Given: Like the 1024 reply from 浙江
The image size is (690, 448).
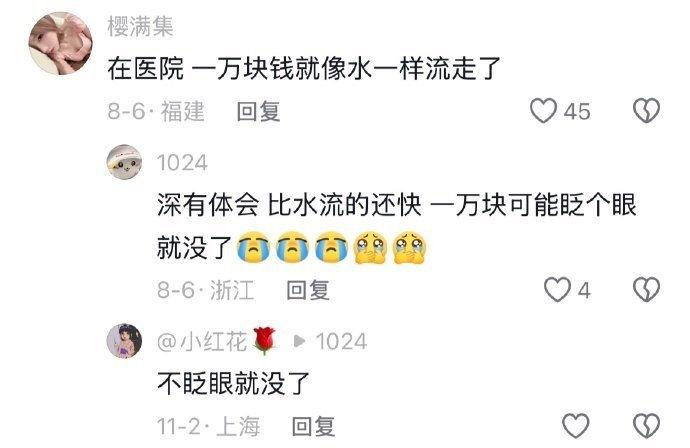Looking at the screenshot, I should (x=557, y=290).
